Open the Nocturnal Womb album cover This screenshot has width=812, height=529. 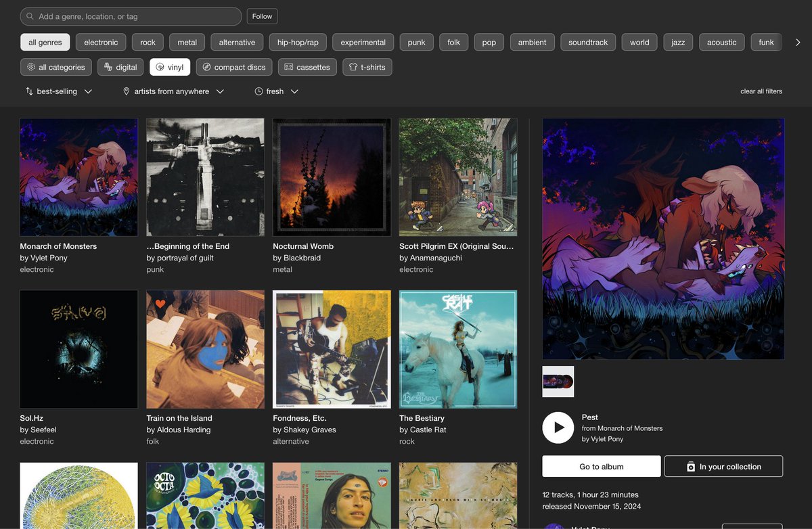pos(332,177)
